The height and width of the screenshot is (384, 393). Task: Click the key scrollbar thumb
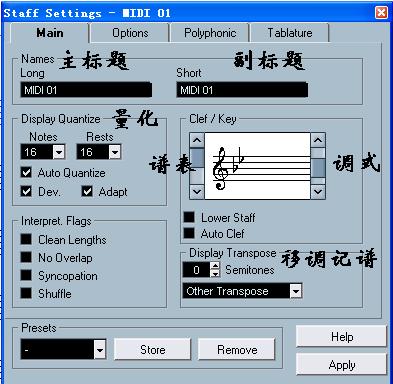coord(318,168)
